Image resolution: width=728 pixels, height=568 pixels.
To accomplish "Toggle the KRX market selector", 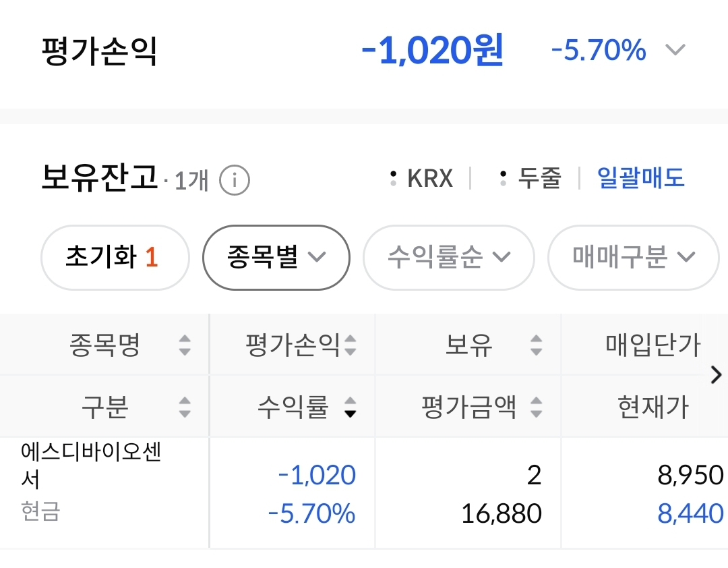I will (x=423, y=179).
